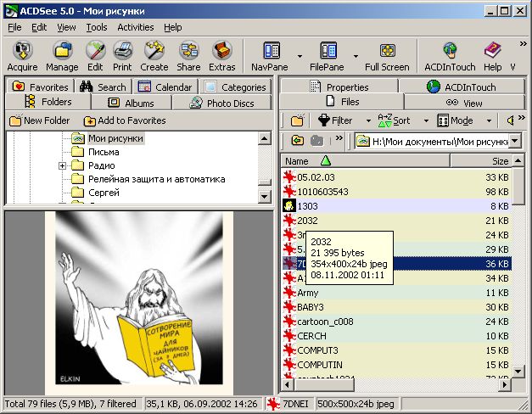Print using the Print toolbar icon
This screenshot has width=532, height=414.
(x=122, y=56)
